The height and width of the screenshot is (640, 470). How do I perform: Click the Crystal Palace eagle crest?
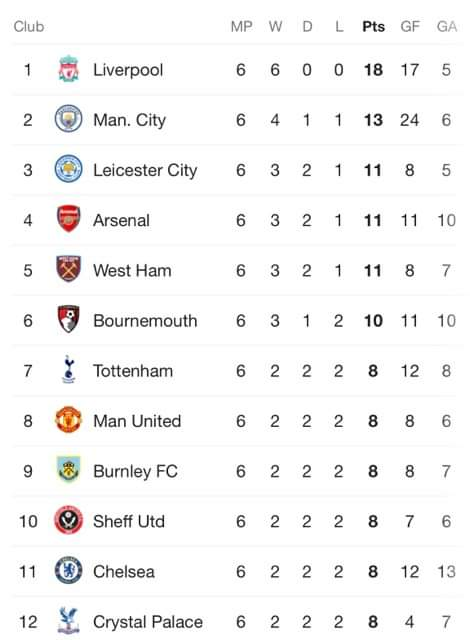pyautogui.click(x=69, y=620)
